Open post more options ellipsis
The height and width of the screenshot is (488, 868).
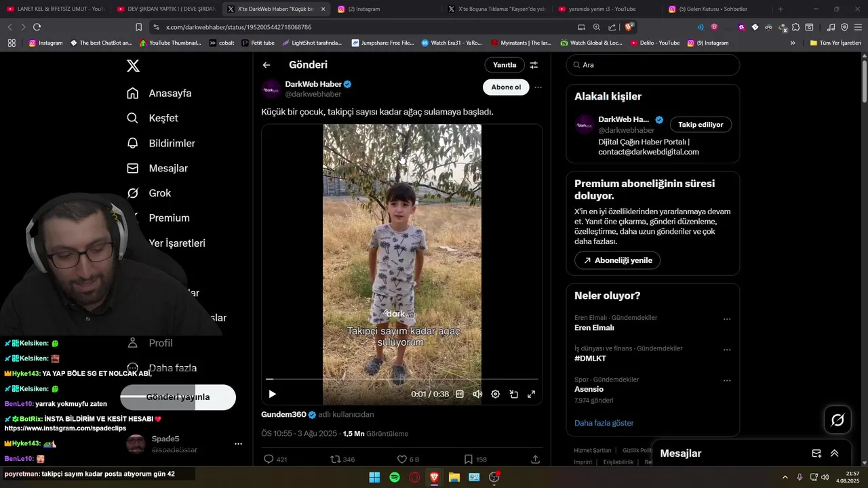click(x=538, y=87)
